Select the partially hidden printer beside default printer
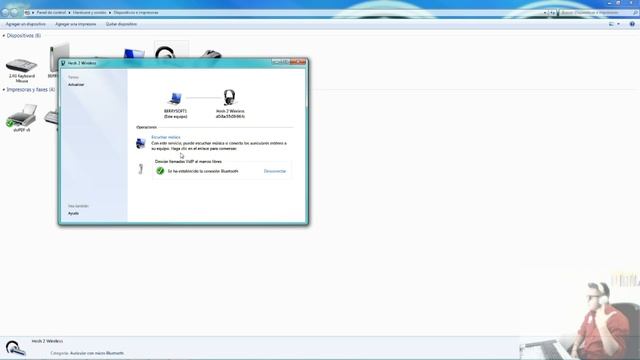Viewport: 640px width, 360px height. pyautogui.click(x=51, y=118)
